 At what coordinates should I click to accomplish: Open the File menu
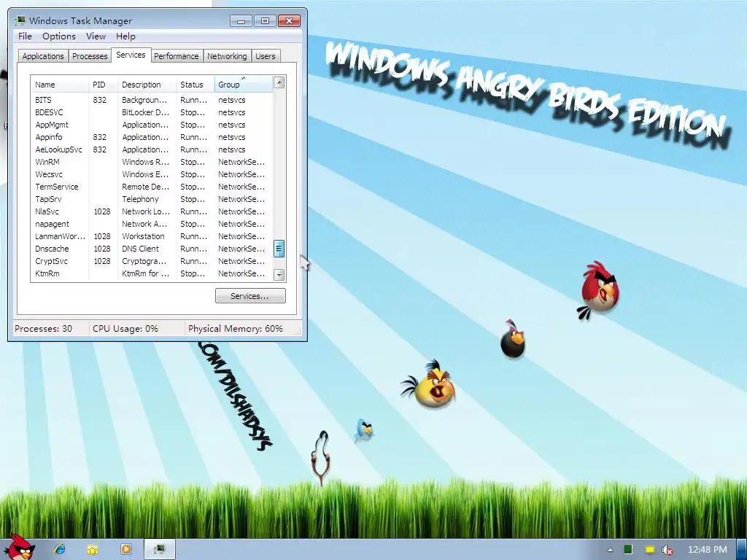[25, 36]
